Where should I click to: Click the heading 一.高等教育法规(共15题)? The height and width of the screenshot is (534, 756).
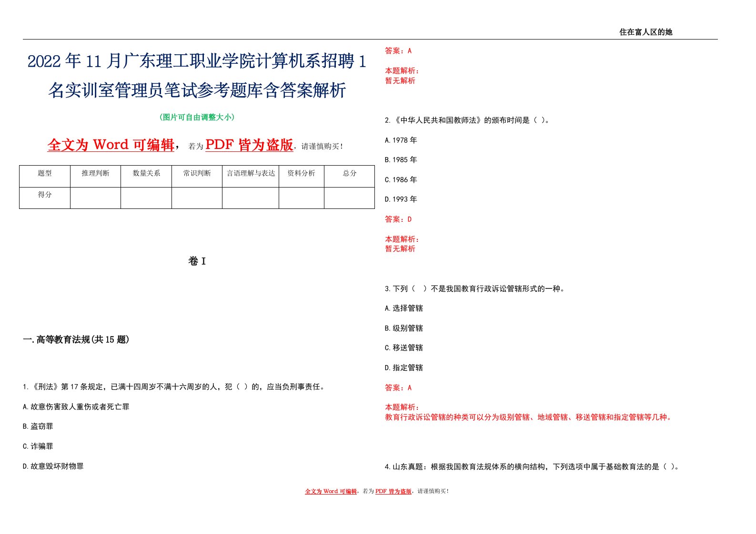point(76,339)
